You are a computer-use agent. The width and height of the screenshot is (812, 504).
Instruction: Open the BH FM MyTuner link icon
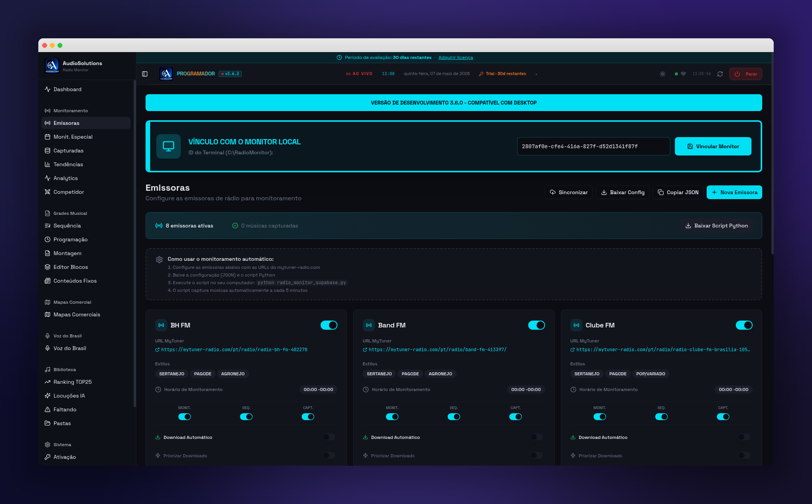click(157, 350)
